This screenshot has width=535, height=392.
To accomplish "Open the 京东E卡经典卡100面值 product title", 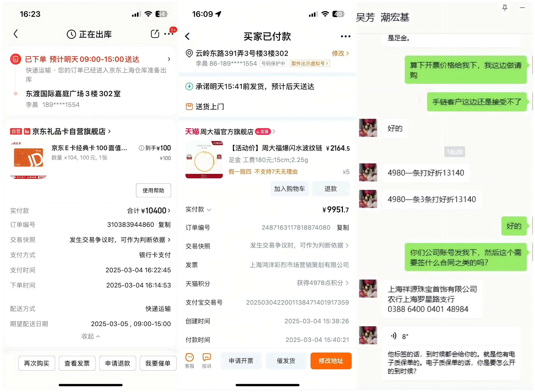I will tap(90, 148).
